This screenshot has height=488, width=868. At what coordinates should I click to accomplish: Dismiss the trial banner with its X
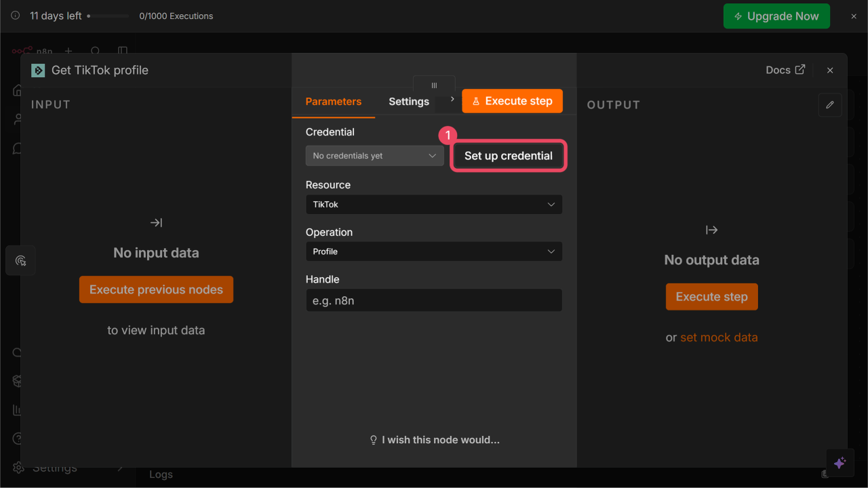point(854,16)
